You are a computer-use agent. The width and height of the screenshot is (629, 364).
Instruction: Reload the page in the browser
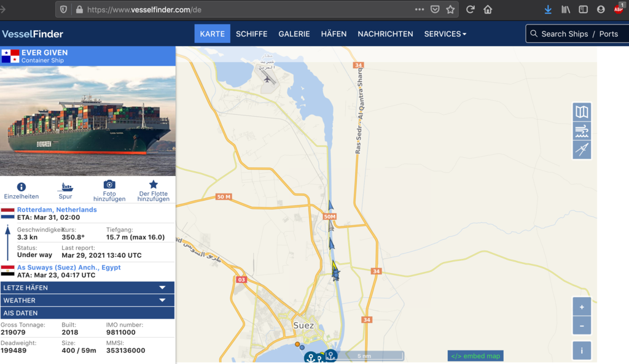coord(470,10)
